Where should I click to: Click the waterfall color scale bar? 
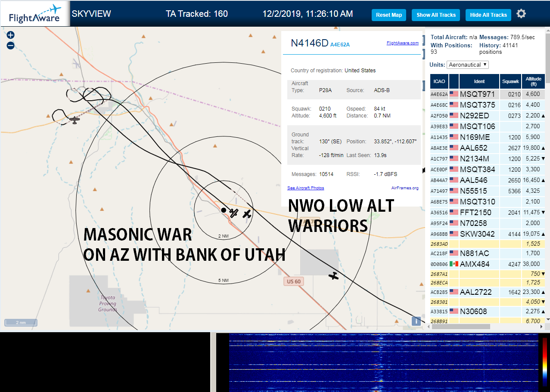(544, 361)
